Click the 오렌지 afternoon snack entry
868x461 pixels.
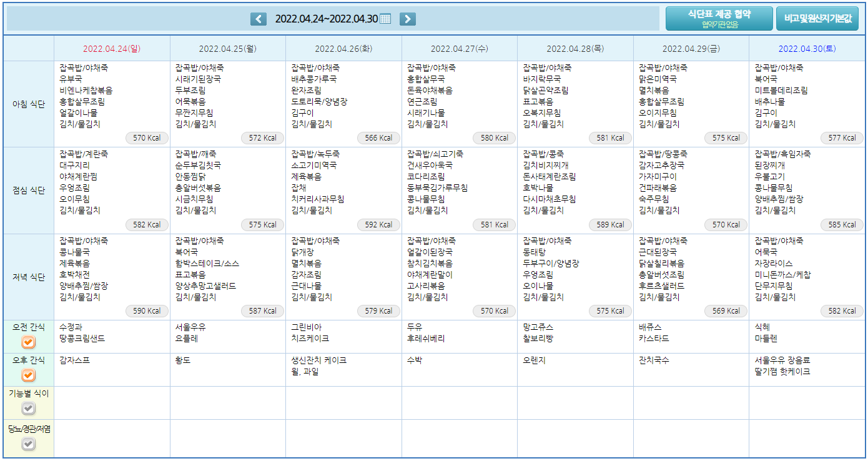(x=535, y=360)
